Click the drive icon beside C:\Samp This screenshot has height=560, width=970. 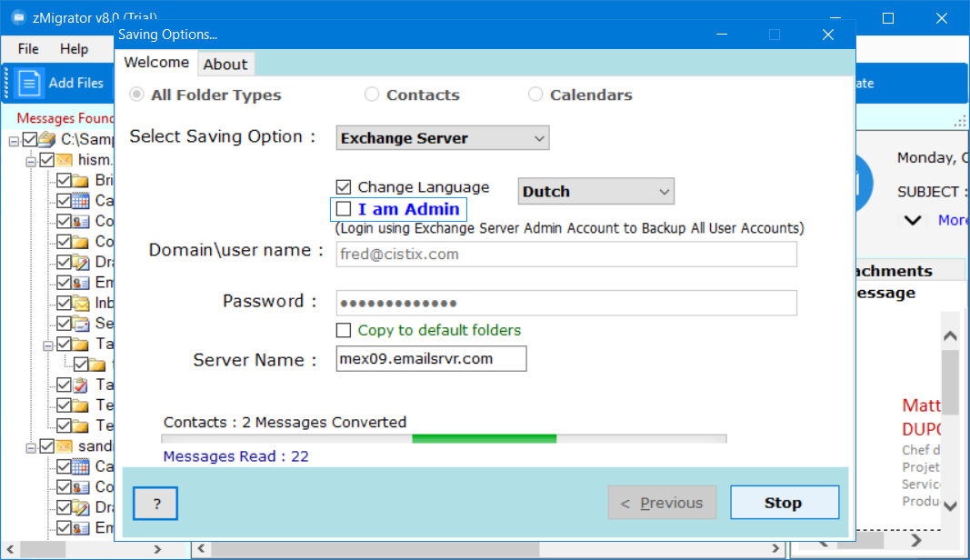click(x=46, y=139)
